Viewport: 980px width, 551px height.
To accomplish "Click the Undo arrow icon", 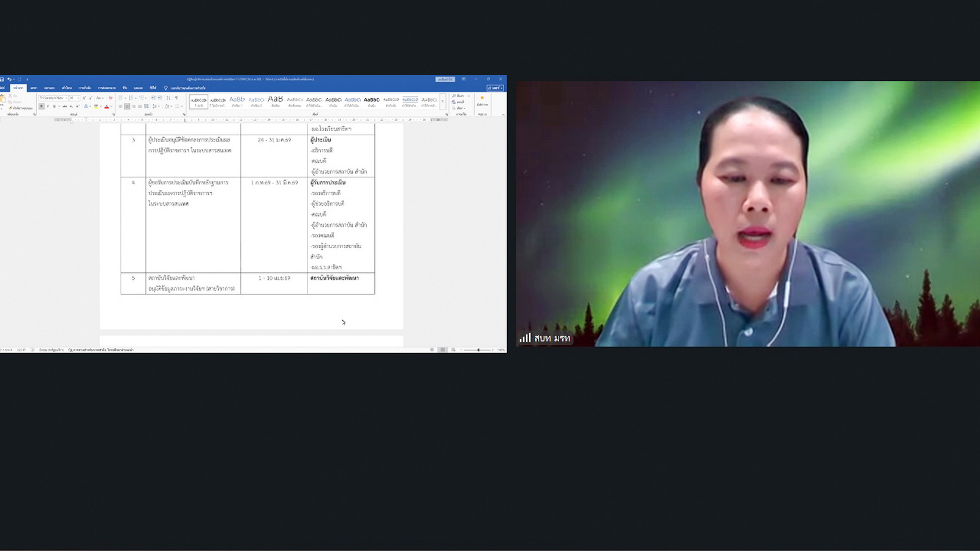I will click(x=9, y=79).
